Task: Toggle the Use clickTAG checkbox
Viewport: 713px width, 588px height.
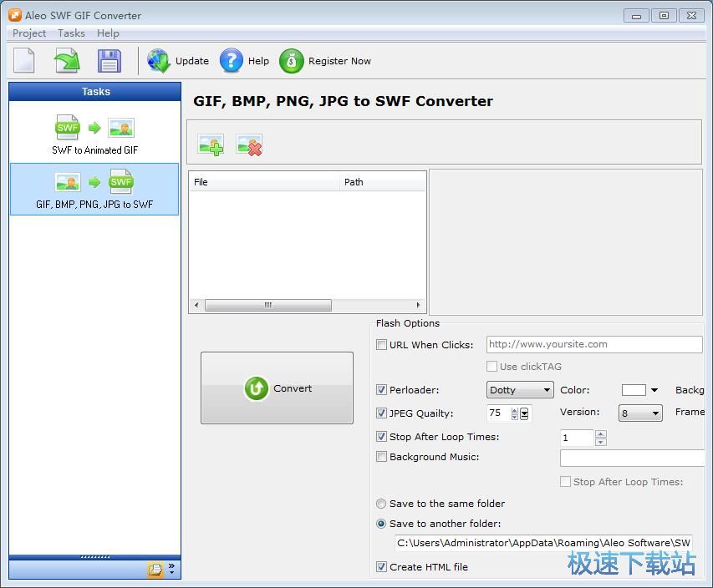Action: [x=491, y=367]
